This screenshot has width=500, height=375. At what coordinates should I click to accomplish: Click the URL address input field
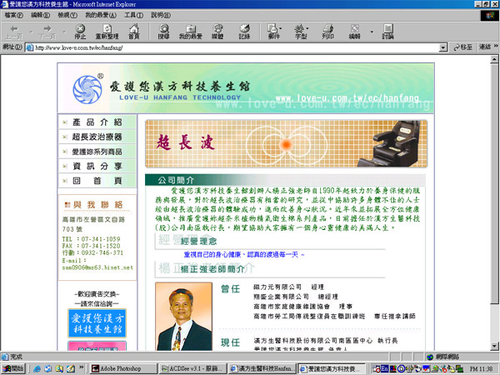click(237, 48)
